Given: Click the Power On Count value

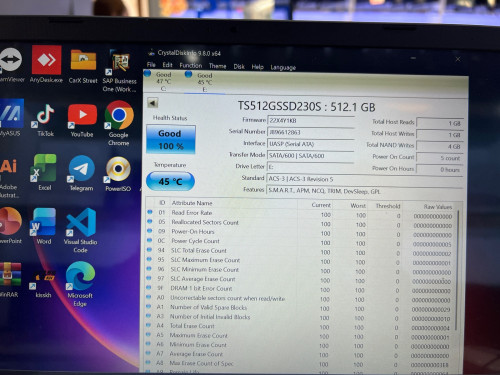Looking at the screenshot, I should pos(440,158).
